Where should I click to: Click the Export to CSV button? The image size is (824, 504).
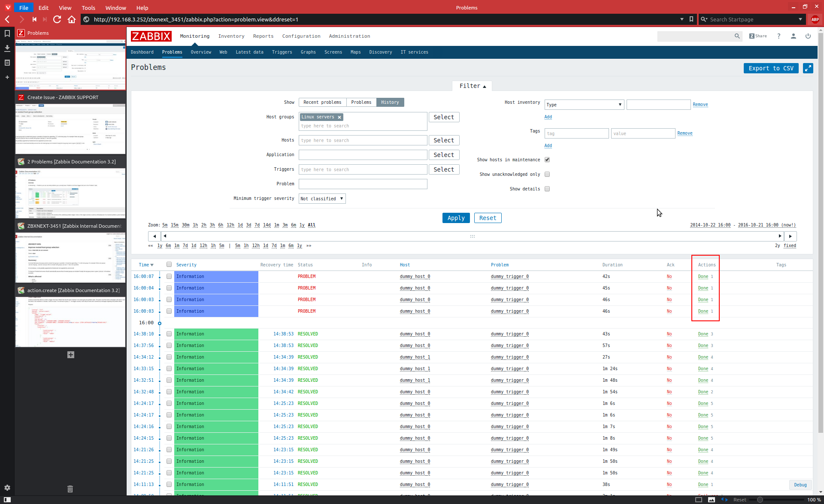(x=771, y=68)
